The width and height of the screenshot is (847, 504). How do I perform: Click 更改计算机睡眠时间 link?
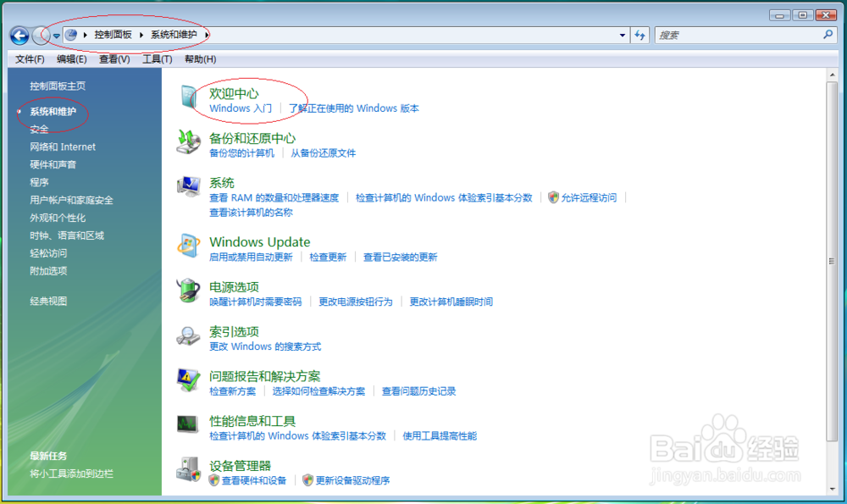[x=451, y=302]
